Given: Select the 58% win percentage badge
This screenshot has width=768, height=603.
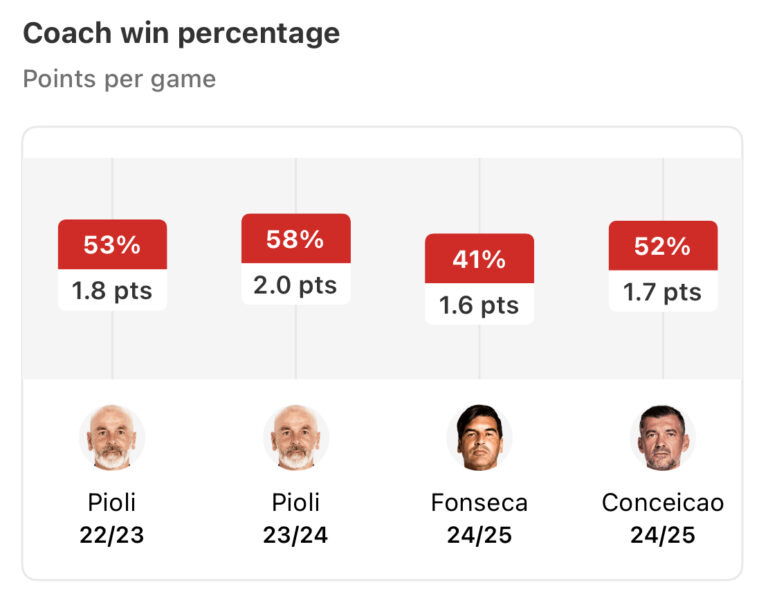Looking at the screenshot, I should coord(296,239).
